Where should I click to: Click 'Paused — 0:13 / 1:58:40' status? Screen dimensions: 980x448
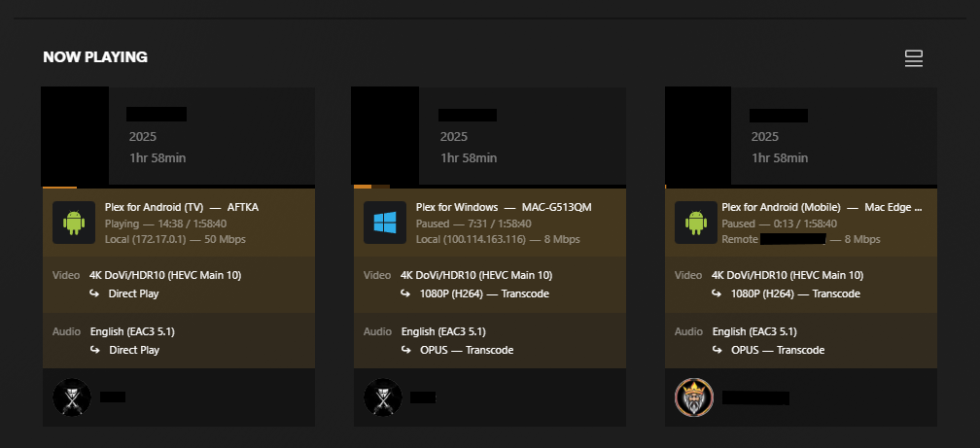coord(780,224)
